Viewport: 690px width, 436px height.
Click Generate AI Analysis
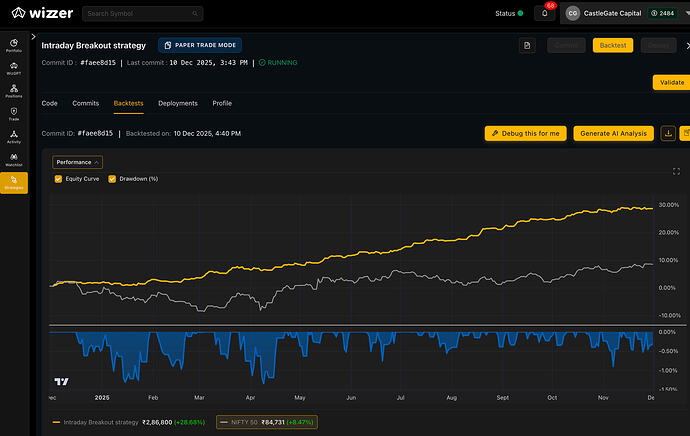613,133
